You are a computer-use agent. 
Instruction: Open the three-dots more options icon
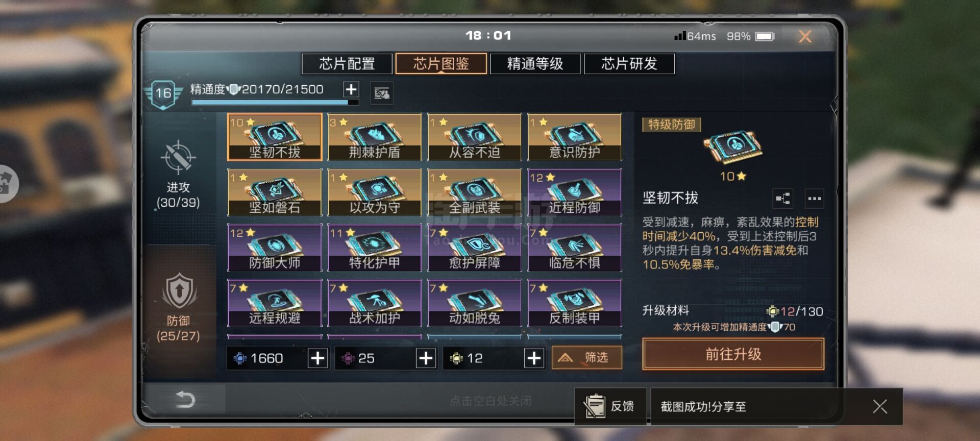pyautogui.click(x=815, y=199)
